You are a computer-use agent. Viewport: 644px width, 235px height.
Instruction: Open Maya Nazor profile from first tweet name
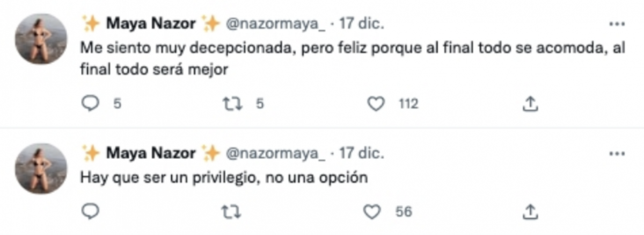151,24
